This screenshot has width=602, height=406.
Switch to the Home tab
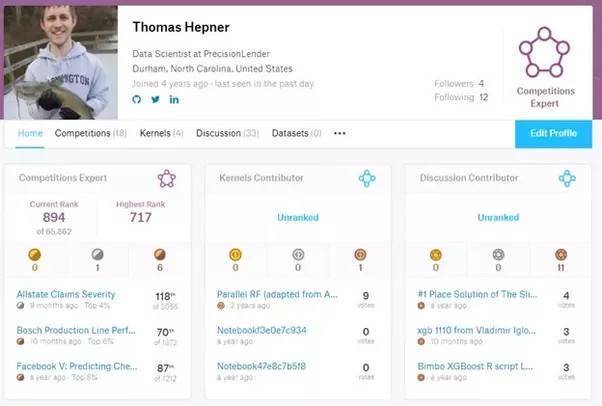(x=30, y=133)
